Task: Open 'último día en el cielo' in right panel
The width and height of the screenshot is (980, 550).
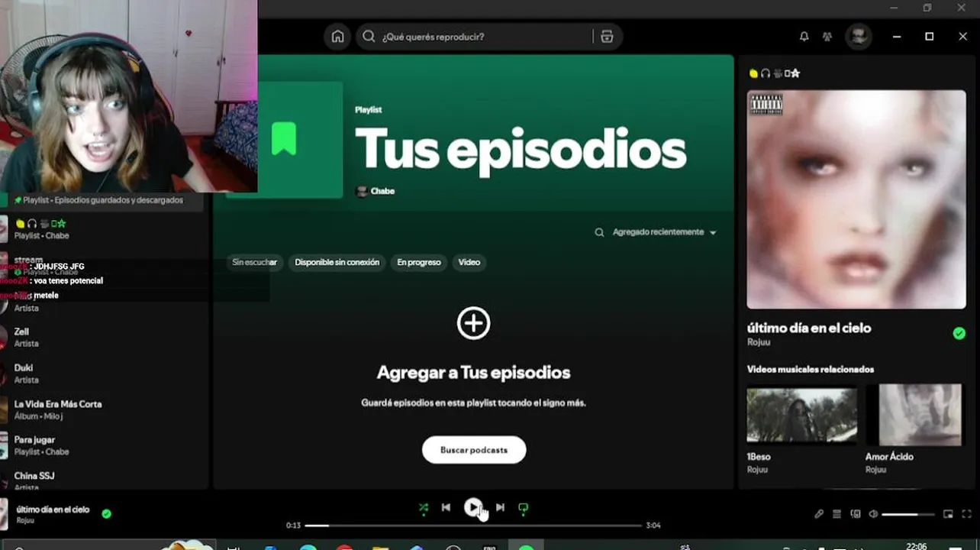Action: point(809,328)
